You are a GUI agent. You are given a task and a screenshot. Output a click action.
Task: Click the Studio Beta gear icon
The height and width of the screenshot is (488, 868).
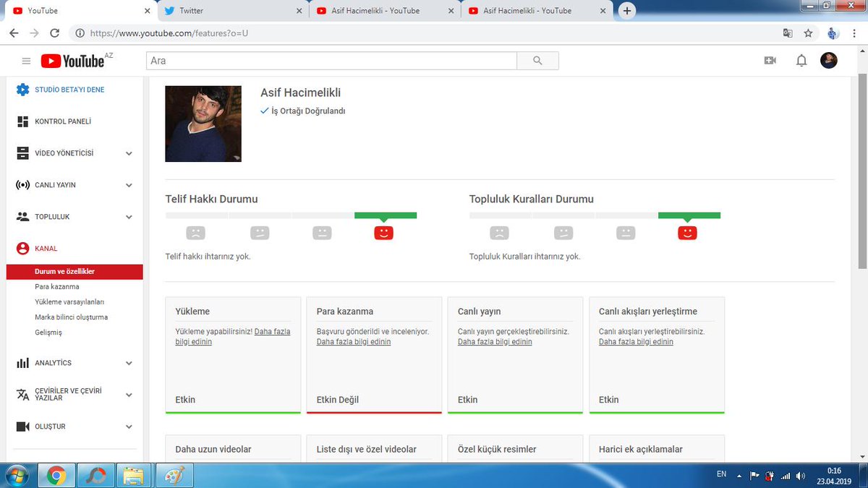coord(22,90)
